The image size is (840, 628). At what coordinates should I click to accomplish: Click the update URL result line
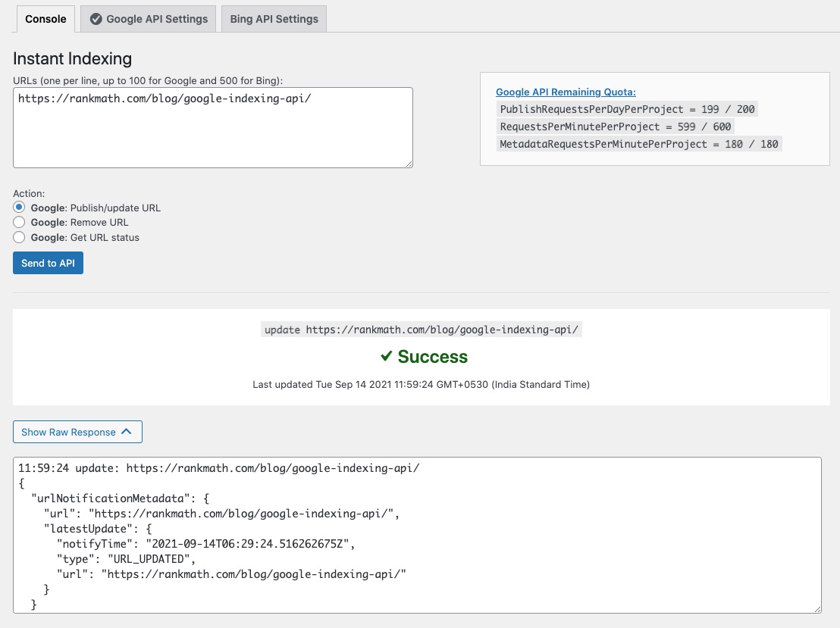click(x=421, y=330)
